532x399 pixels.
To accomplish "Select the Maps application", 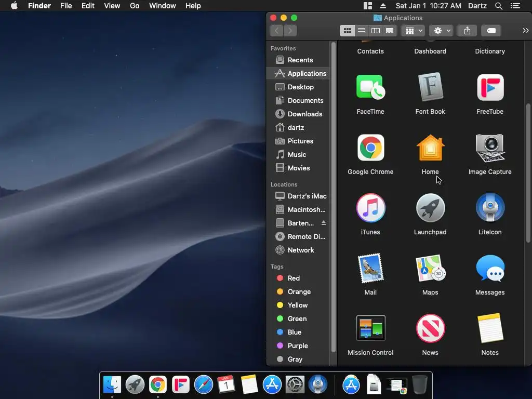I will coord(430,268).
